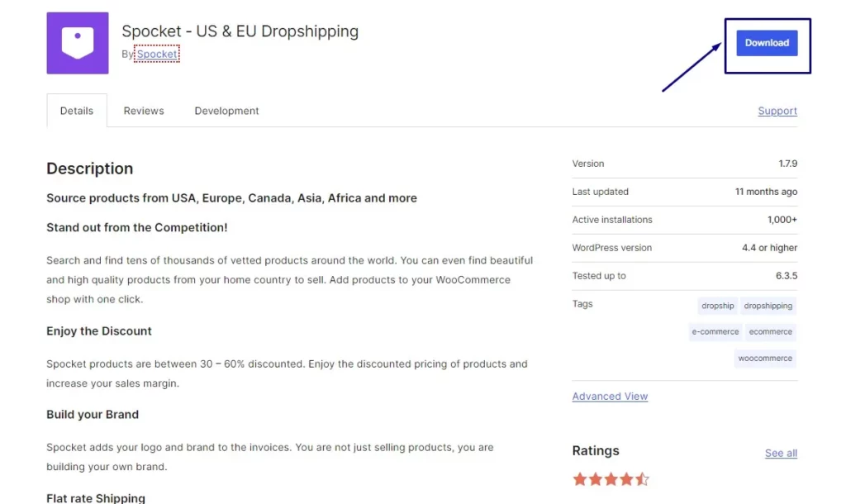846x504 pixels.
Task: Click the half-filled fifth rating star
Action: [x=643, y=479]
